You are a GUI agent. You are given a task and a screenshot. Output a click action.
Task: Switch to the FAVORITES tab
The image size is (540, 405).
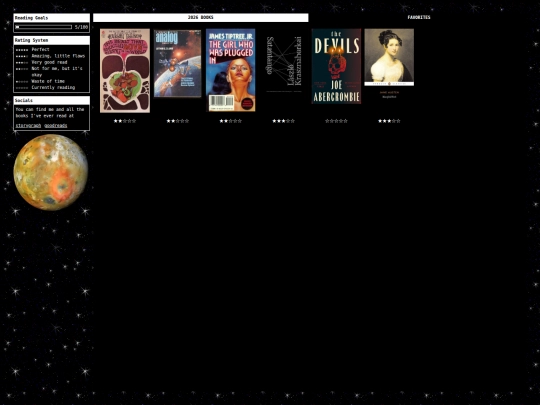click(x=419, y=18)
